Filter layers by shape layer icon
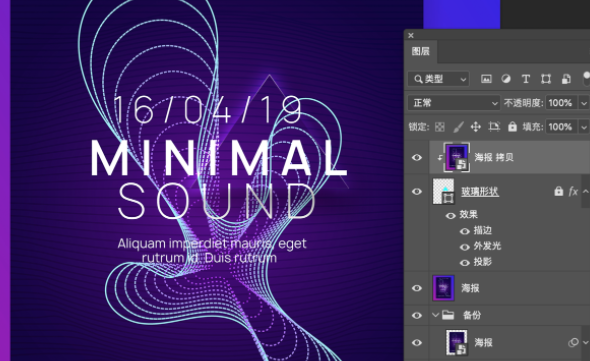 pos(546,79)
